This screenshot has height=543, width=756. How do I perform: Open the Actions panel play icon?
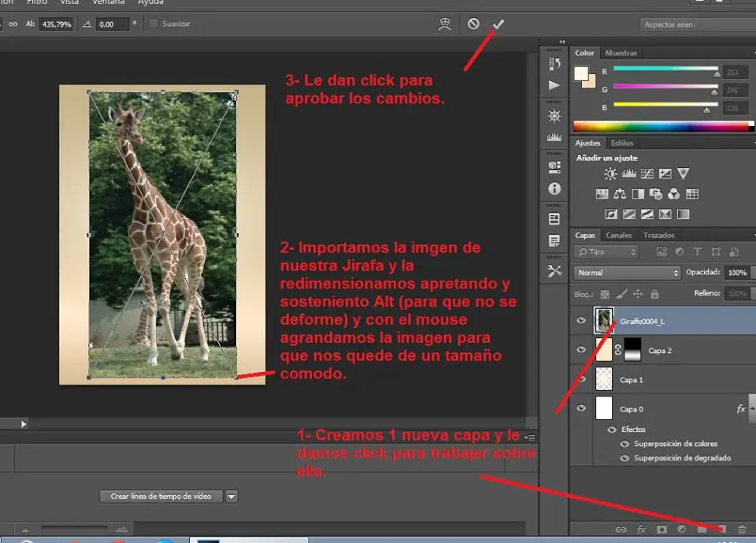tap(554, 85)
